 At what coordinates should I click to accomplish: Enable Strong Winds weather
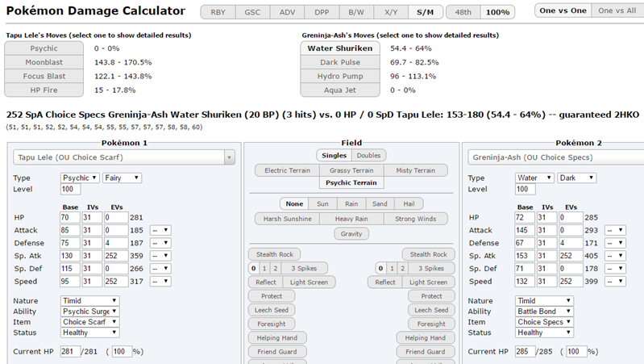click(x=416, y=219)
